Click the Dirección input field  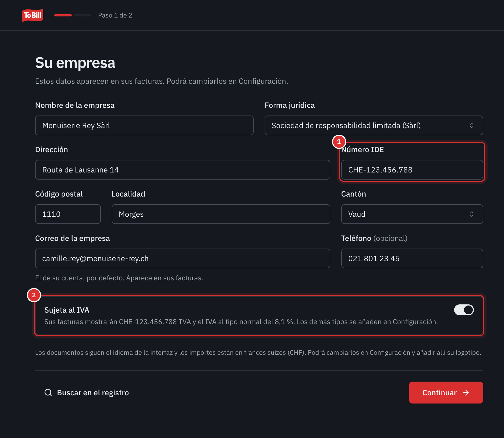point(183,170)
